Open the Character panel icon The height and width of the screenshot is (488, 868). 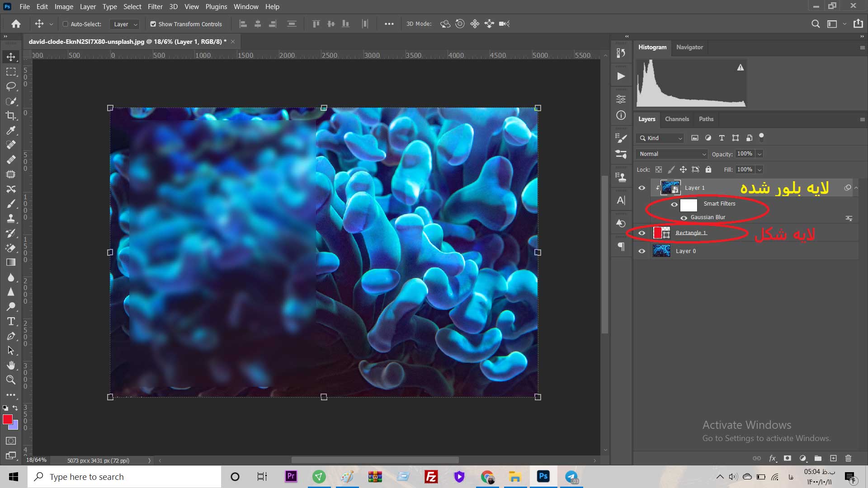621,200
